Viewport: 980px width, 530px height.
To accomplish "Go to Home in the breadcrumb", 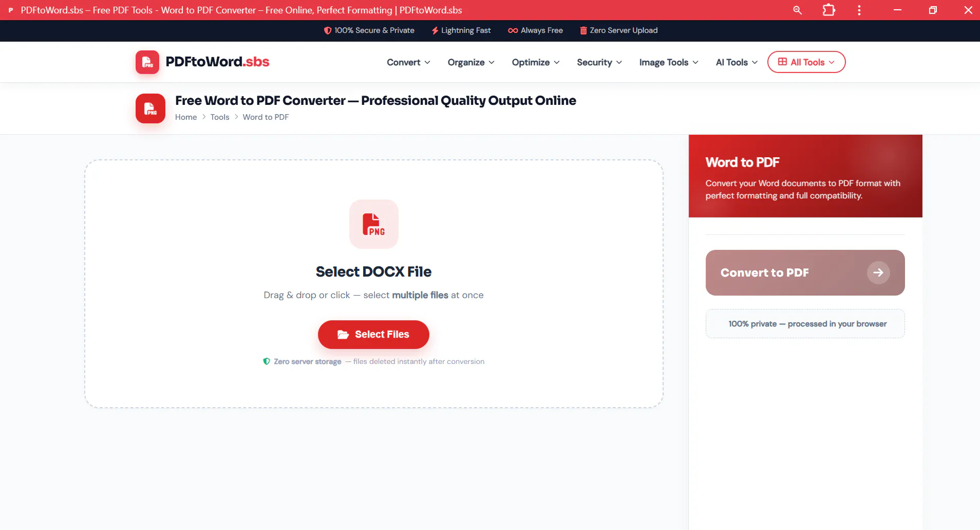I will click(x=186, y=117).
